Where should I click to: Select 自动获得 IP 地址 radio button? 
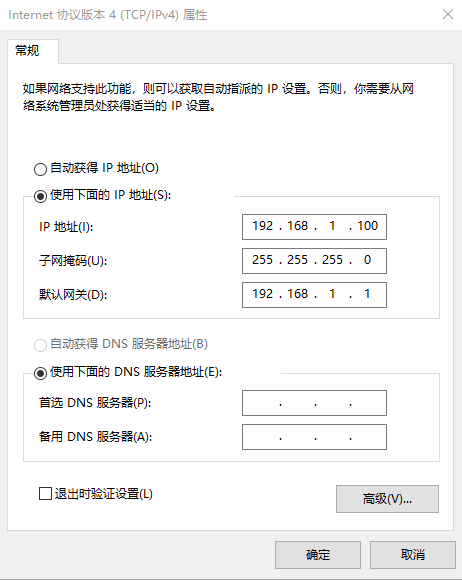tap(40, 169)
